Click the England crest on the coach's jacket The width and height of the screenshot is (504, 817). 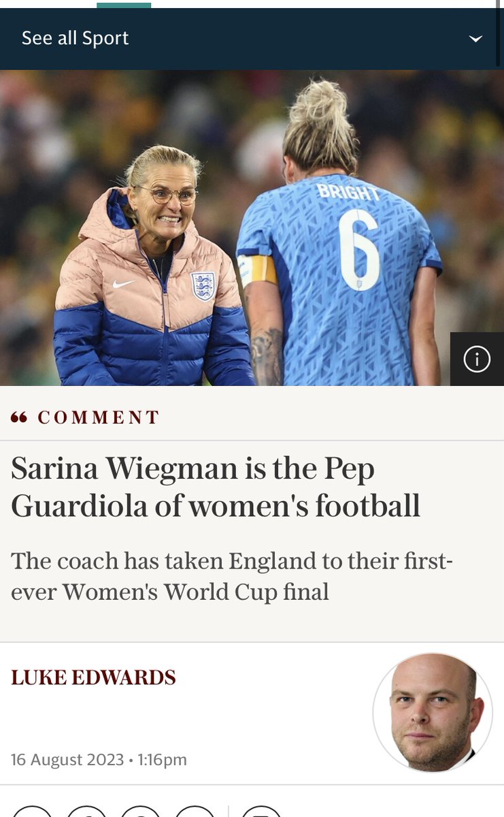pyautogui.click(x=203, y=286)
